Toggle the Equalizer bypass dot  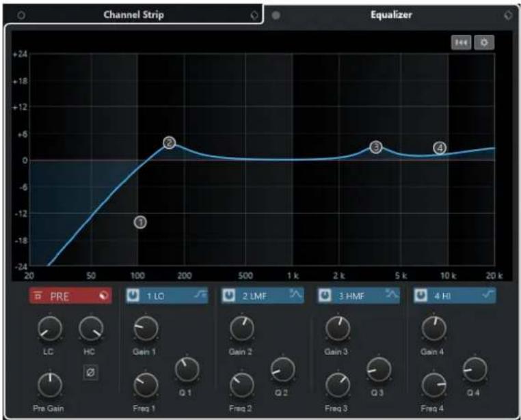pyautogui.click(x=276, y=15)
